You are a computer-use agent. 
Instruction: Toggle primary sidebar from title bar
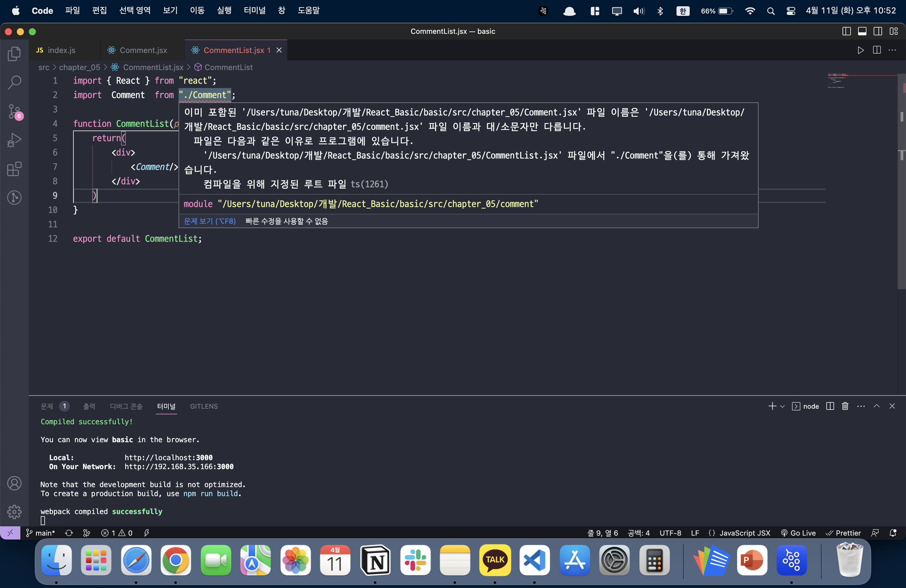point(846,31)
